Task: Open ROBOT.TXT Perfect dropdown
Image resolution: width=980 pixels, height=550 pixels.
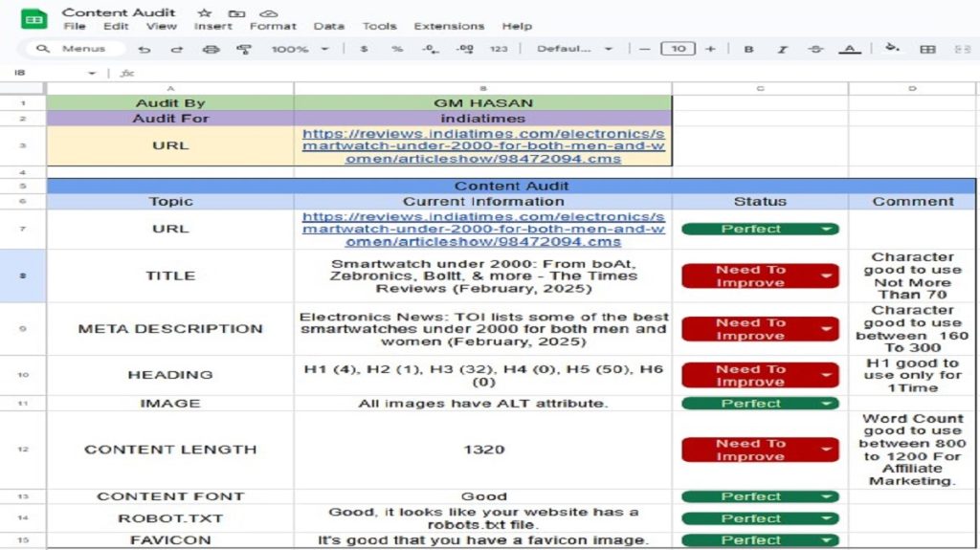Action: point(760,518)
